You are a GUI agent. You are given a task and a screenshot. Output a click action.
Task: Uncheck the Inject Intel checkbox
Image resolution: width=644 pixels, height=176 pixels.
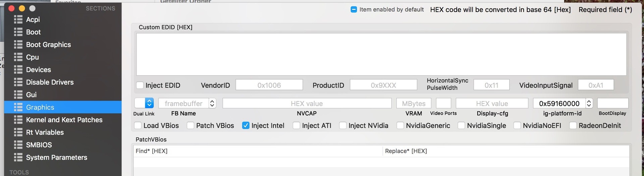(x=246, y=126)
